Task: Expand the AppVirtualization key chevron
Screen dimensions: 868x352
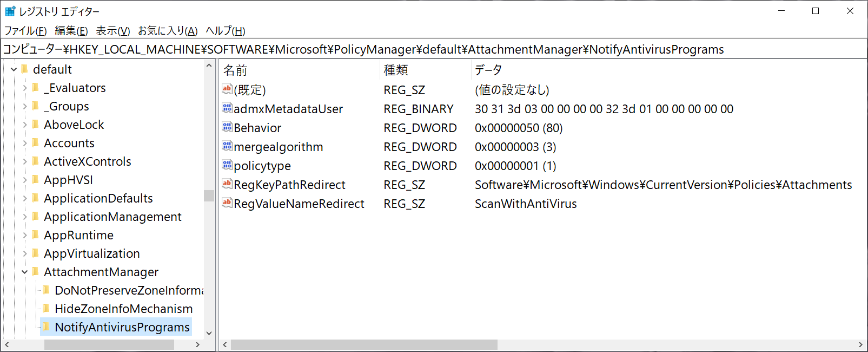Action: 25,253
